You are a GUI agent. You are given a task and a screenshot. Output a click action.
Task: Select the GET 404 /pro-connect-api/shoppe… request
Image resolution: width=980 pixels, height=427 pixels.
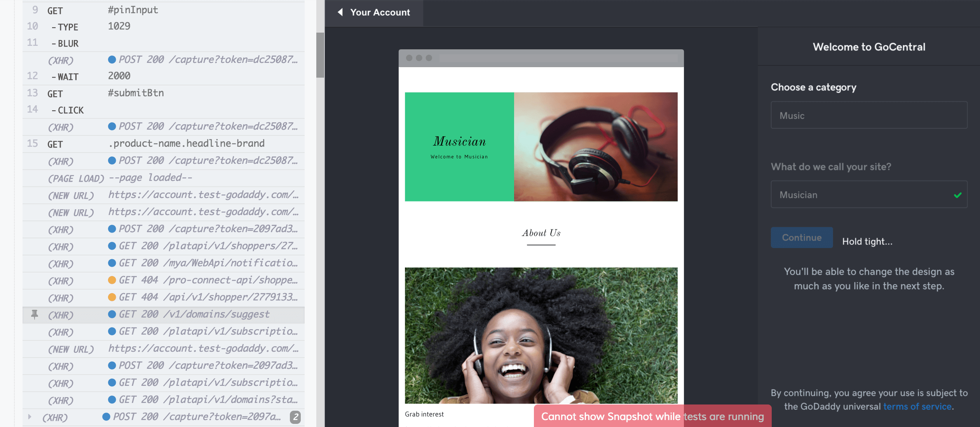click(164, 281)
